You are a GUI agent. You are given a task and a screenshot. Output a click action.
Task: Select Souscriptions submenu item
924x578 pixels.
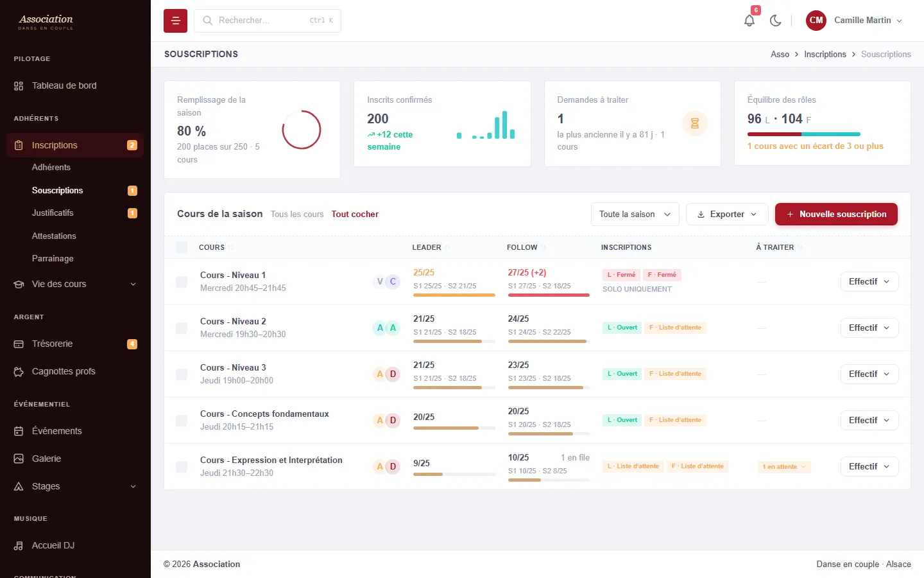58,191
